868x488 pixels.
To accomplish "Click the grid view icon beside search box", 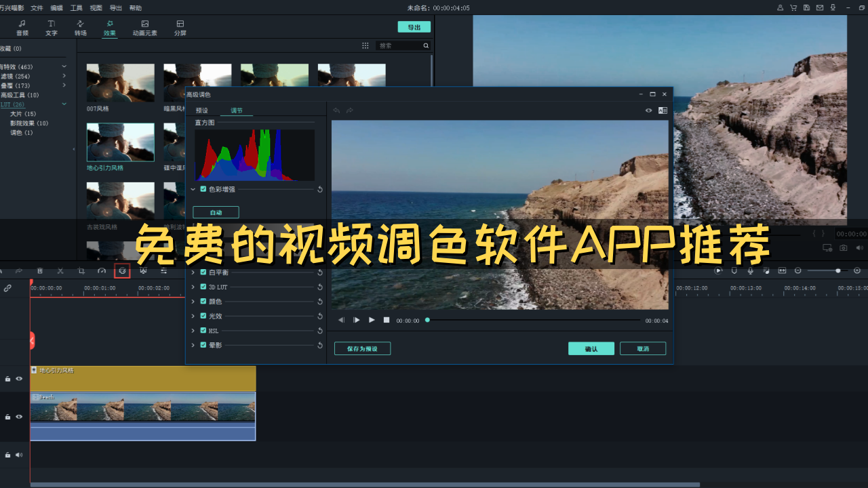I will pos(366,46).
